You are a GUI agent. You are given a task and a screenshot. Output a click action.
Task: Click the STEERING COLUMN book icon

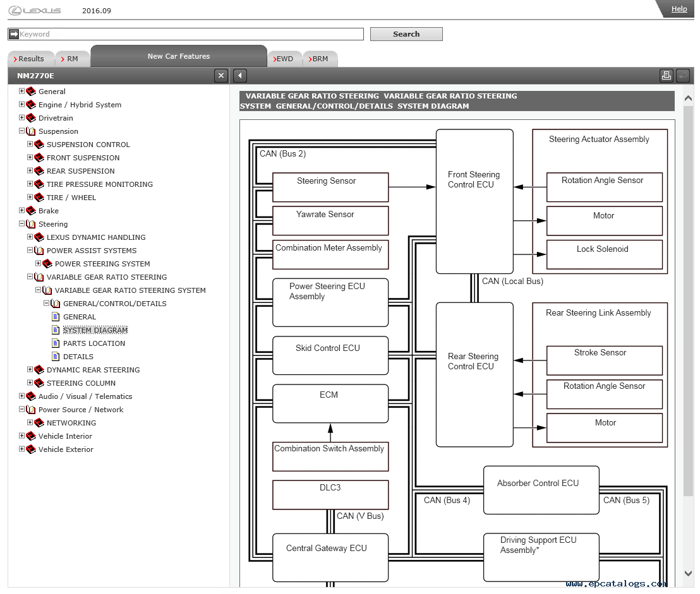(39, 383)
